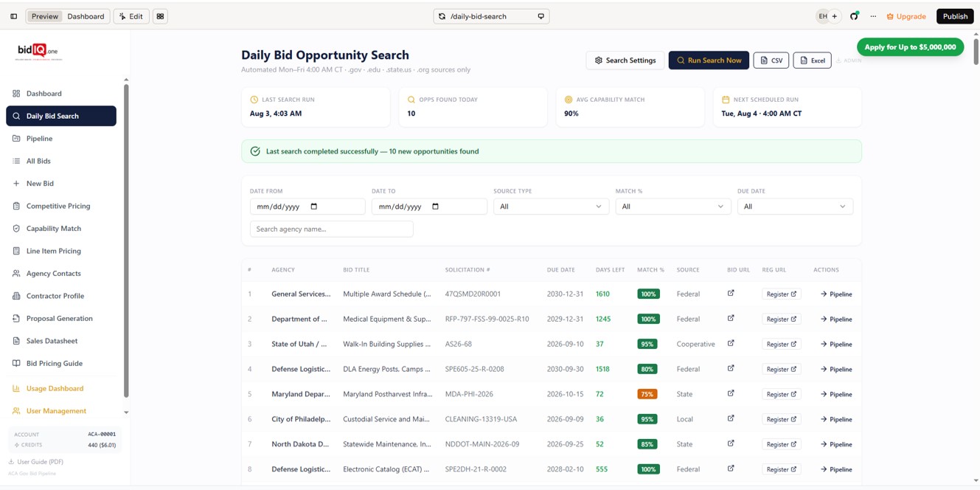Open Proposal Generation page

(61, 319)
